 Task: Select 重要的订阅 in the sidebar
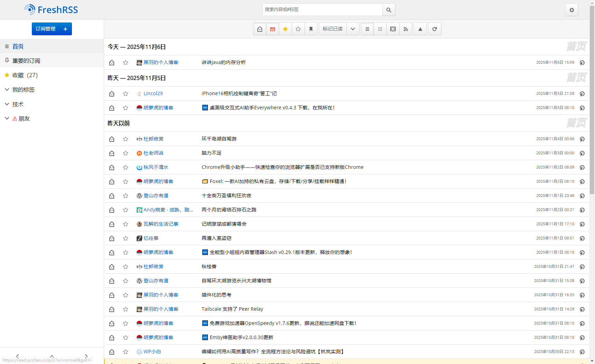pos(26,61)
